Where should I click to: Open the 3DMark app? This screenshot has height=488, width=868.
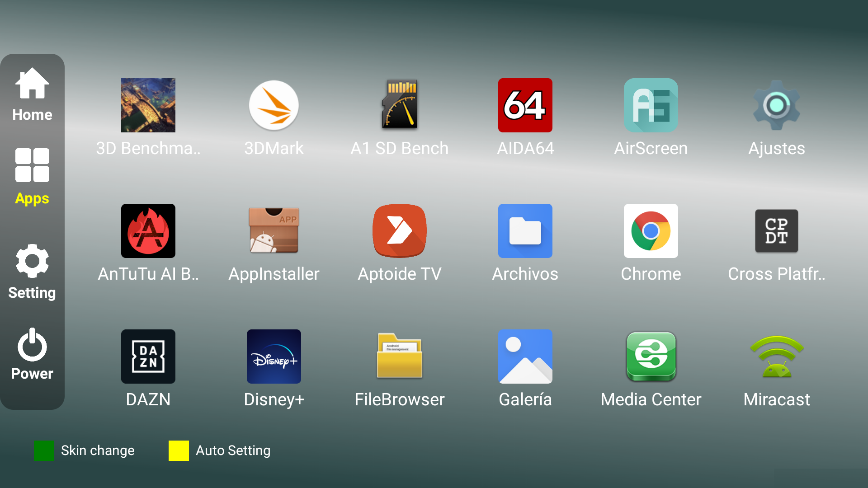[274, 105]
